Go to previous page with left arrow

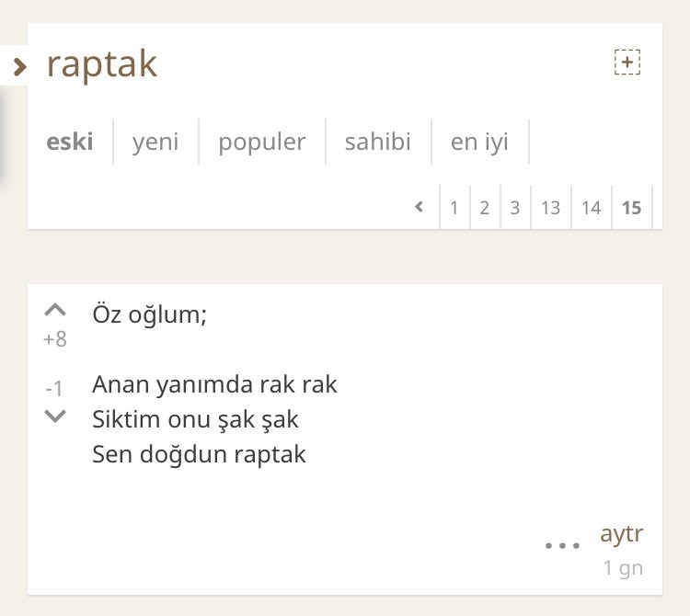tap(420, 207)
